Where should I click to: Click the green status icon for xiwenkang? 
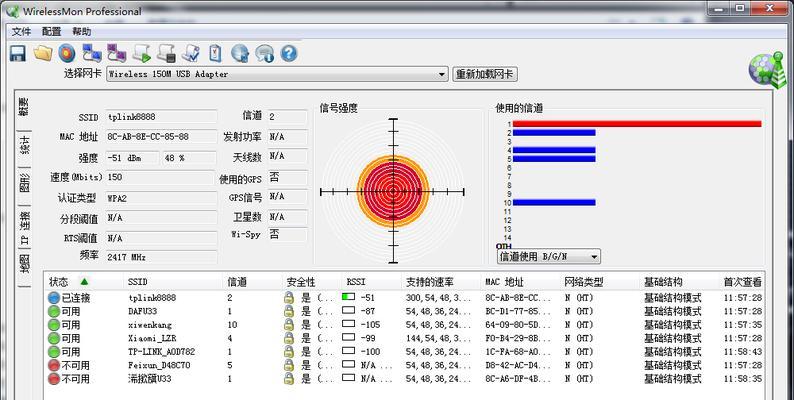54,325
